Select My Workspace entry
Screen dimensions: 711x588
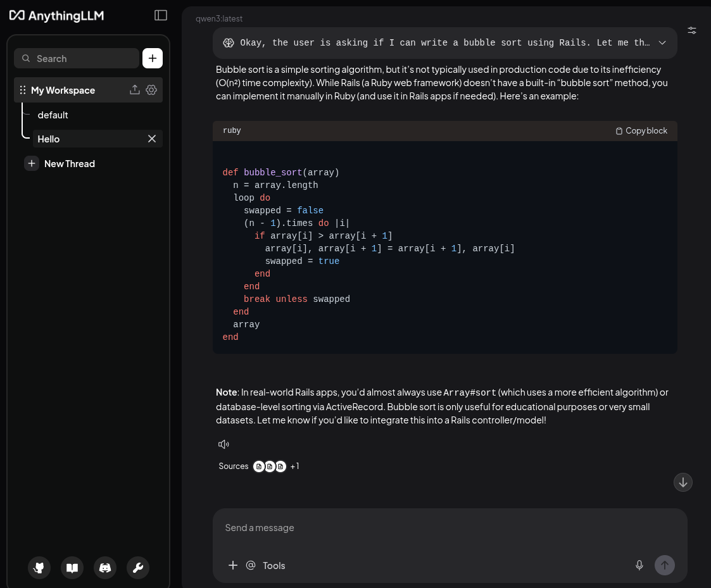click(89, 91)
